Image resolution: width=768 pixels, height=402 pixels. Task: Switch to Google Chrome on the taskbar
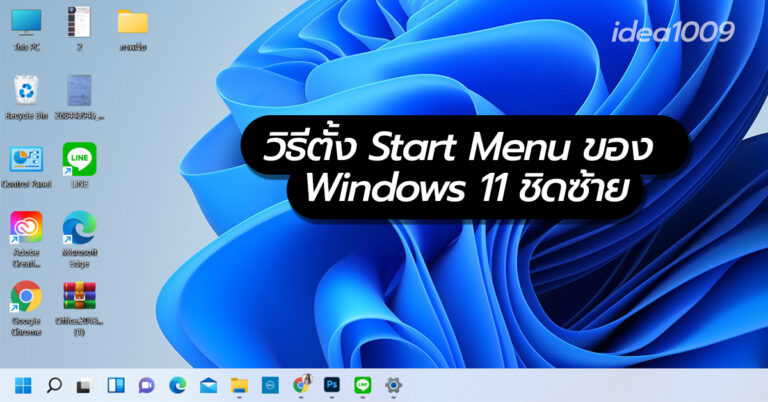(301, 384)
